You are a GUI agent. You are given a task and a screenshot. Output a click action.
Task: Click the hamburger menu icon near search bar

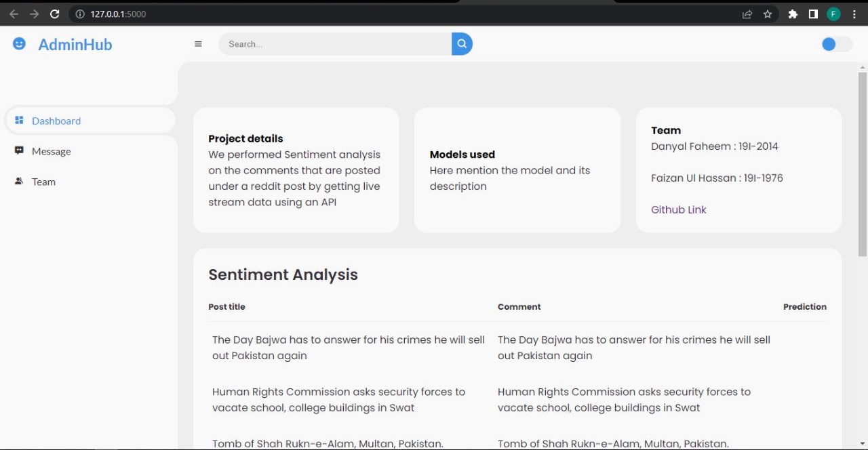click(x=198, y=43)
